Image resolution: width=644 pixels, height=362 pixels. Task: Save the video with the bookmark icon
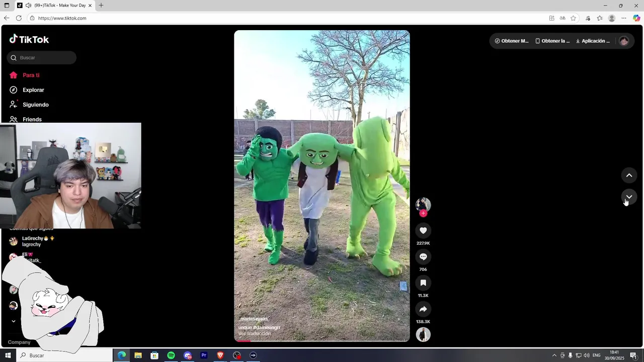point(423,283)
